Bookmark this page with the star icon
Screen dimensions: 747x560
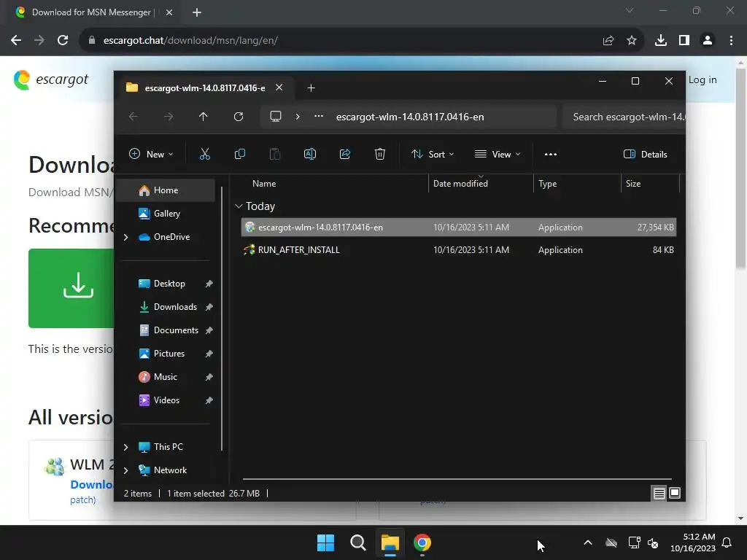tap(632, 41)
